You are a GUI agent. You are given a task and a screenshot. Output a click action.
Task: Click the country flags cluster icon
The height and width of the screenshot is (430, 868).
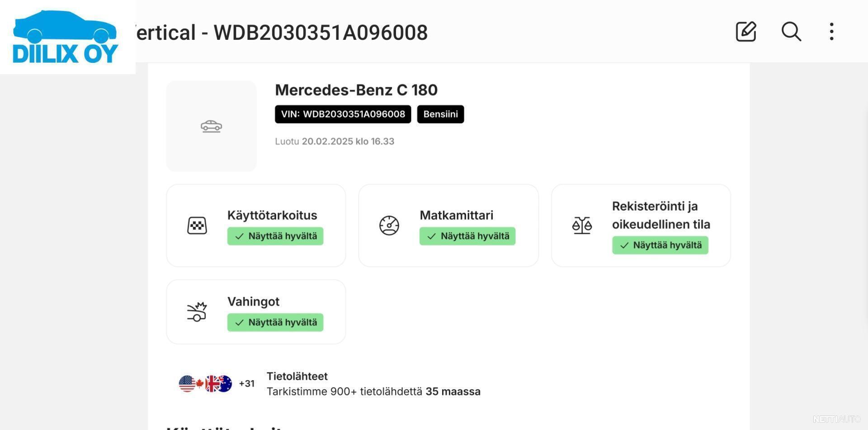pyautogui.click(x=206, y=383)
